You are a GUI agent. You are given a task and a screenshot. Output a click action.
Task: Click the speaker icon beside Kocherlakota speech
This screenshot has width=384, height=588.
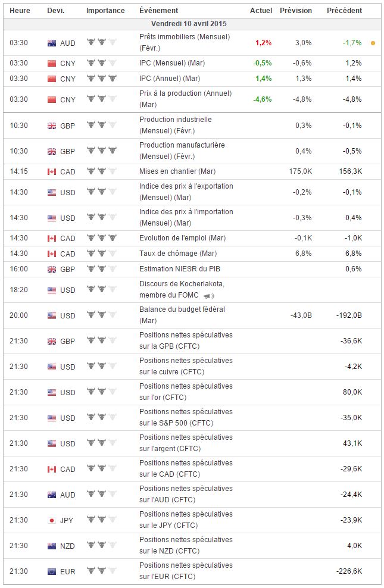(x=208, y=296)
